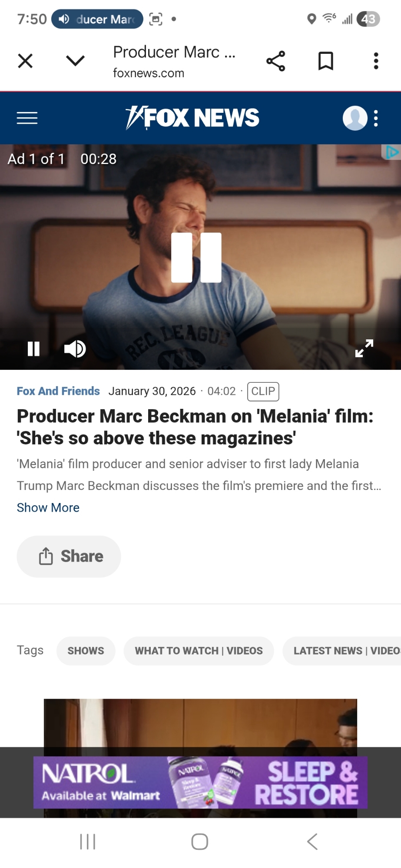Open the Natrol Sleep & Restore ad banner
Screen dimensions: 401x868
coord(200,783)
